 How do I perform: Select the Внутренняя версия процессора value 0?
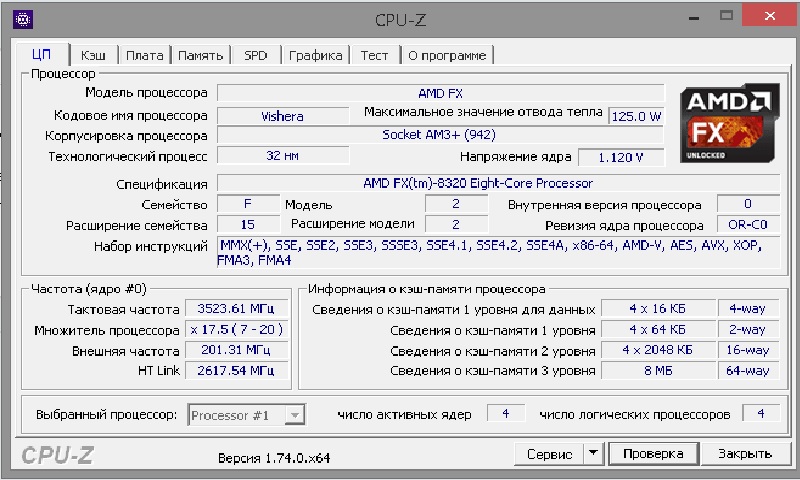[x=748, y=204]
